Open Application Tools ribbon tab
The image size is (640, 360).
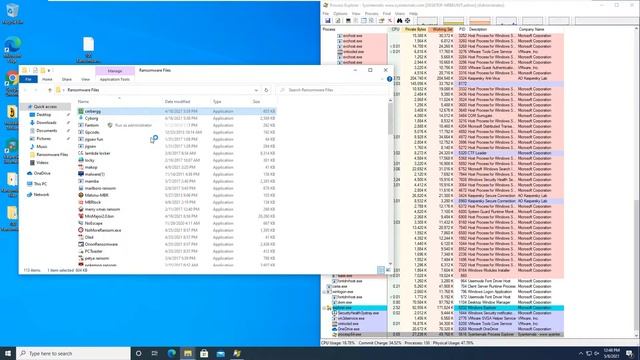(115, 79)
